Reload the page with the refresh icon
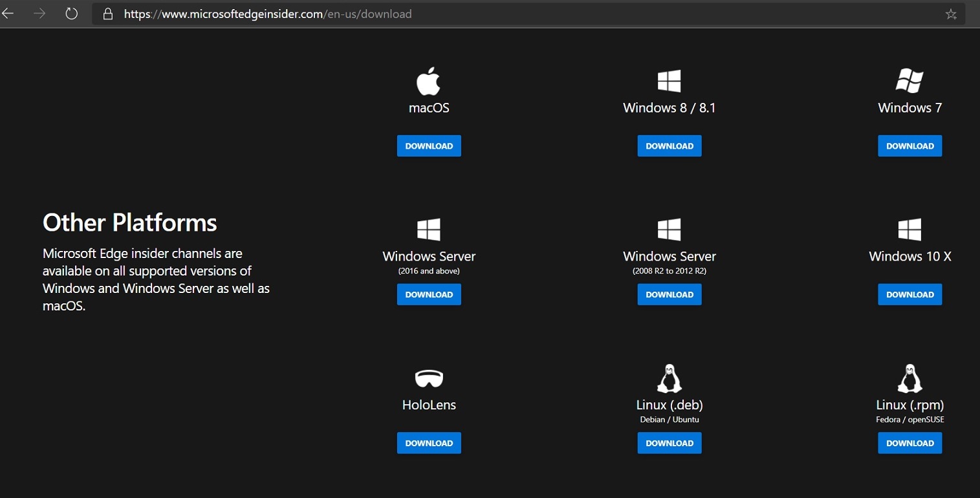980x498 pixels. 72,14
